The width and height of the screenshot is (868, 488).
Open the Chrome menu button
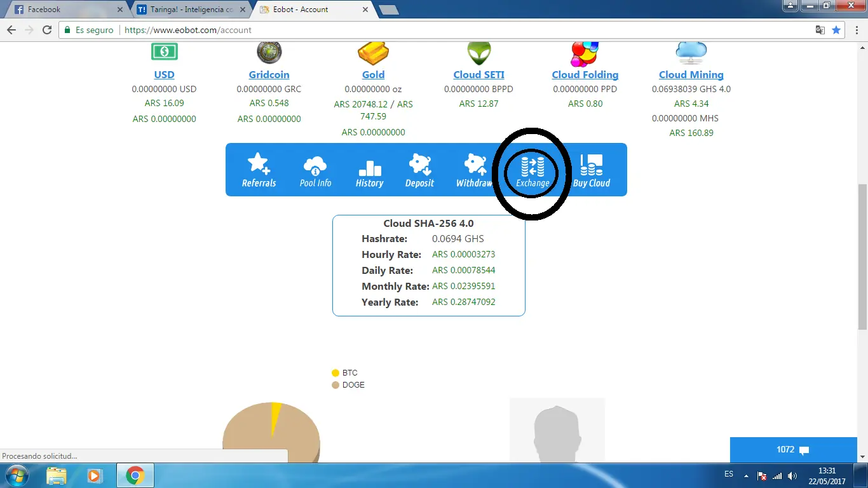(x=857, y=30)
